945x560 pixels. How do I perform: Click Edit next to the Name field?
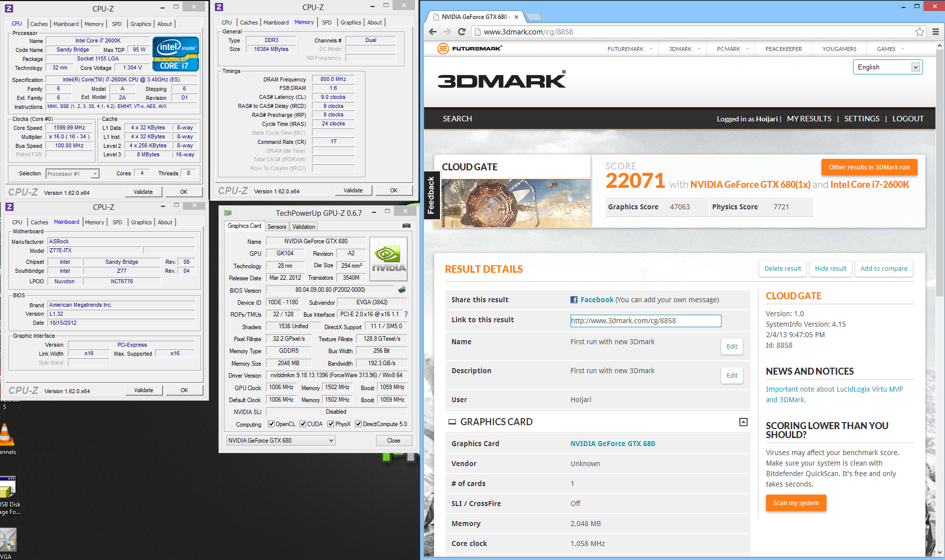click(732, 347)
